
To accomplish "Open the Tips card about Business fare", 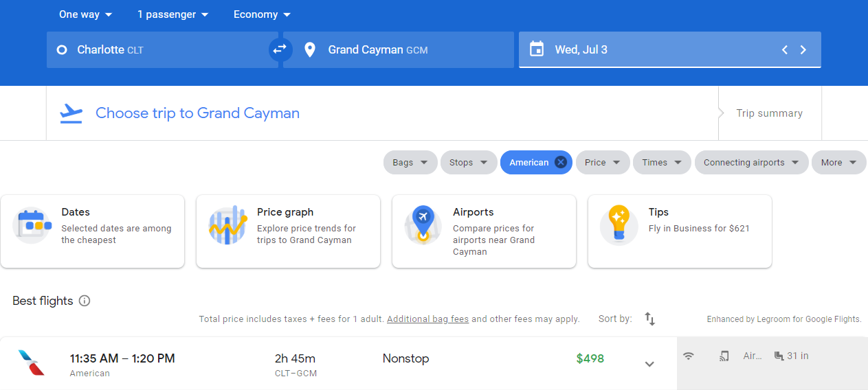I will (x=680, y=231).
